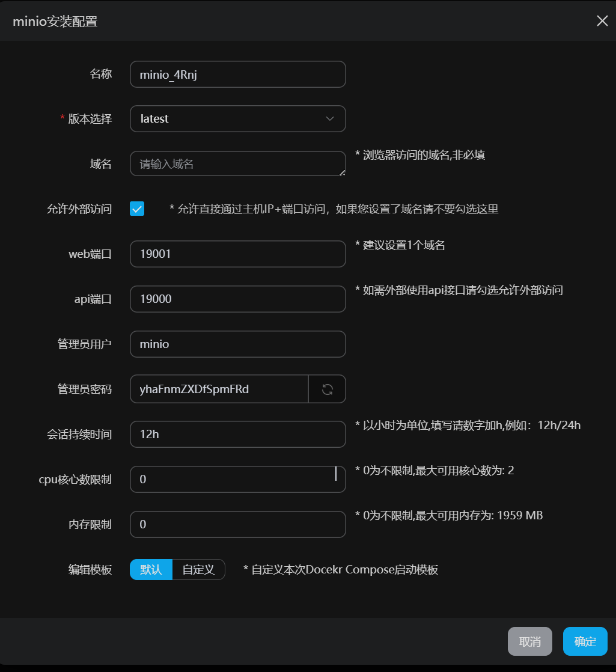The width and height of the screenshot is (616, 672).
Task: Focus the cpu core limit input
Action: click(x=237, y=479)
